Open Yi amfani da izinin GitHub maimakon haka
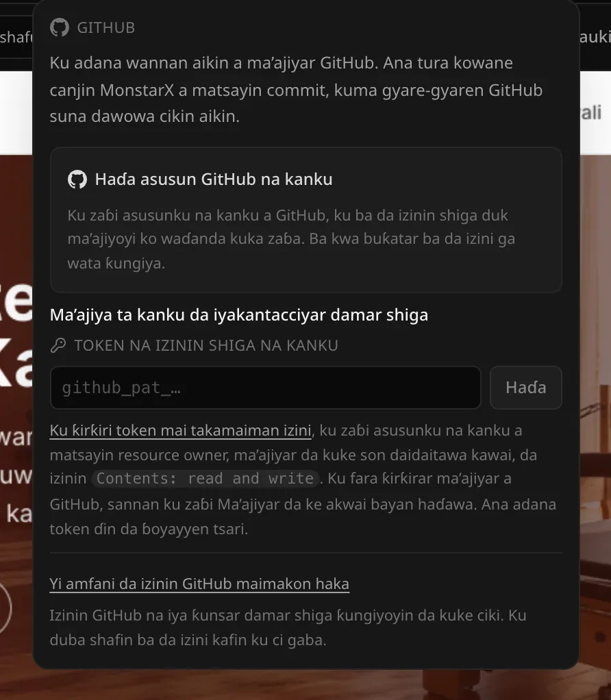Screen dimensions: 611x700 point(199,584)
